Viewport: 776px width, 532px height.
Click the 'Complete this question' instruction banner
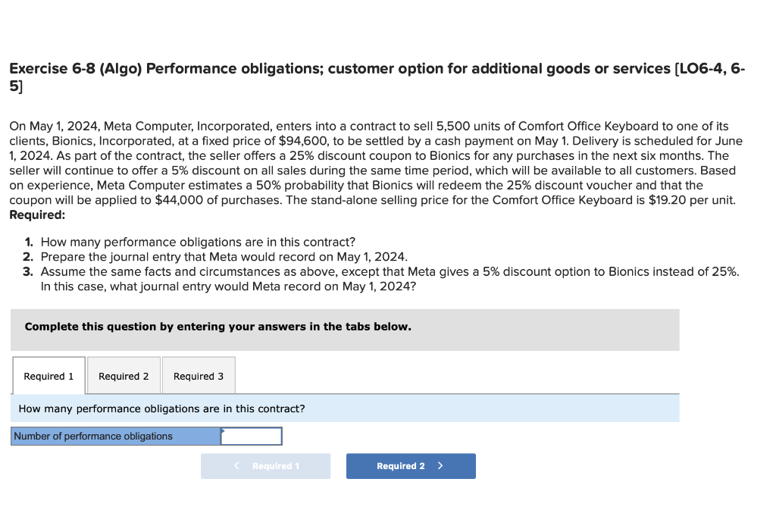point(218,327)
